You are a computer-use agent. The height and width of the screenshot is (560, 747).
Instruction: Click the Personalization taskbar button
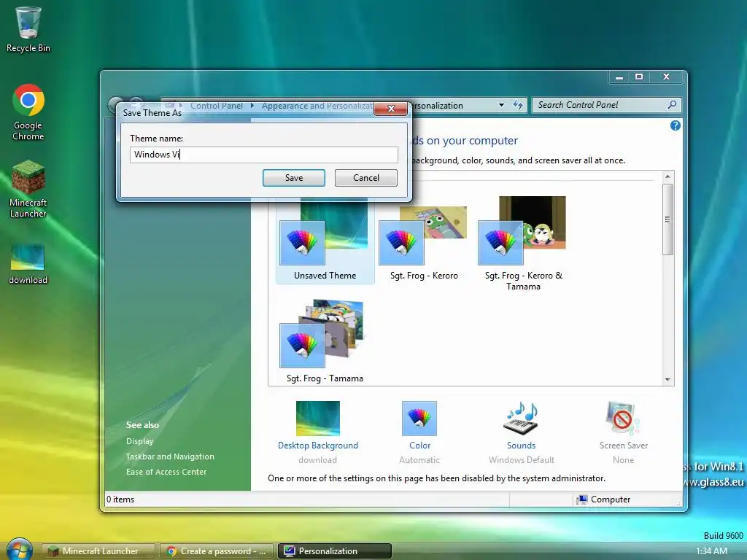pyautogui.click(x=334, y=551)
